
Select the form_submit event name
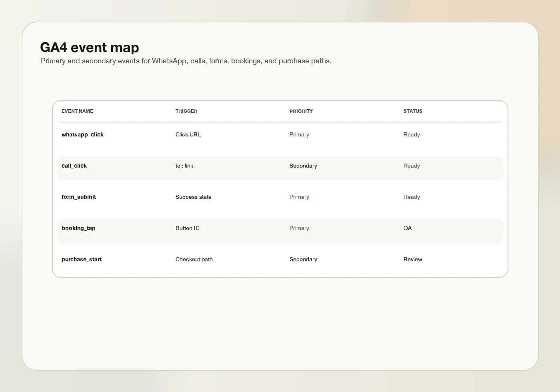(x=79, y=197)
